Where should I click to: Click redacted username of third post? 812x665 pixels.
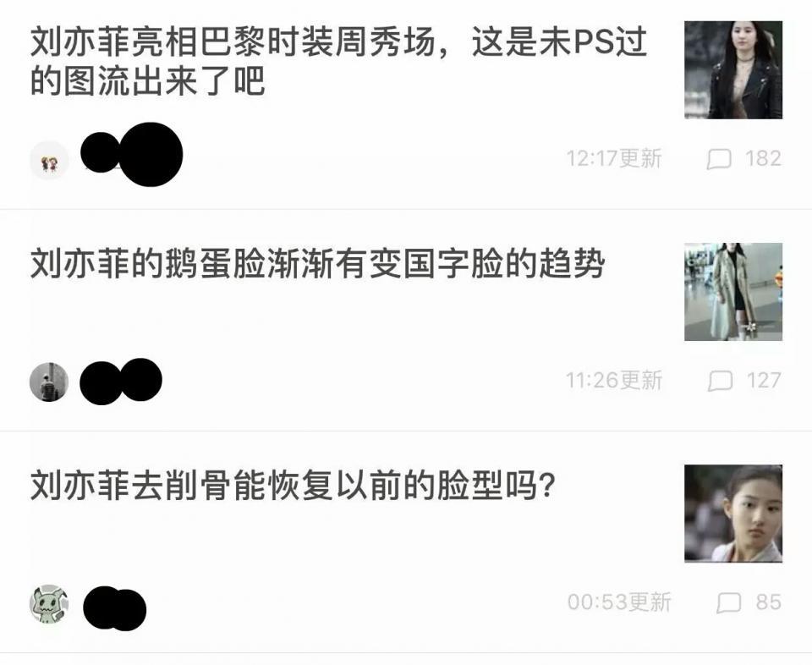click(115, 608)
